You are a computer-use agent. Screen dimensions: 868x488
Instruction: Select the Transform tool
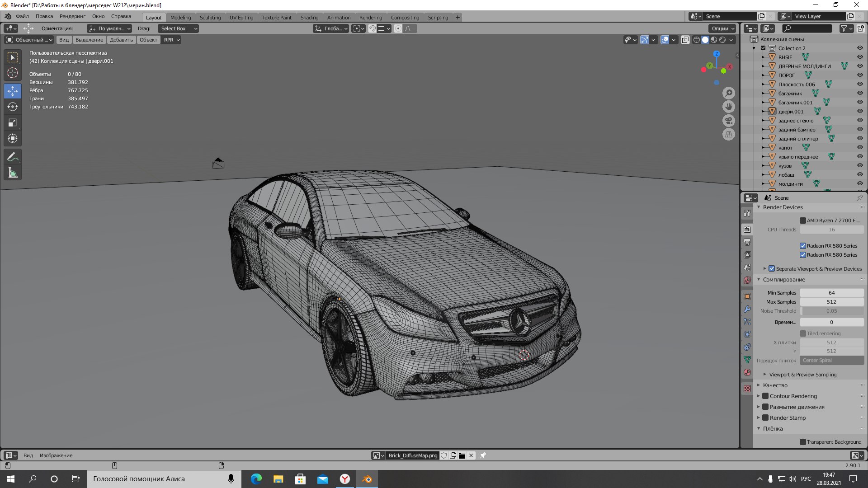[13, 138]
